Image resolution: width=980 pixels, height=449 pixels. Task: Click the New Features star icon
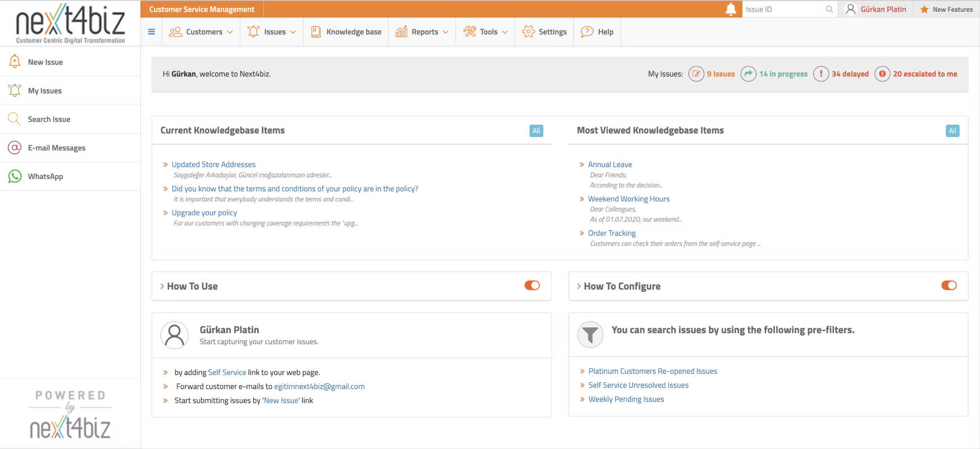pos(924,10)
